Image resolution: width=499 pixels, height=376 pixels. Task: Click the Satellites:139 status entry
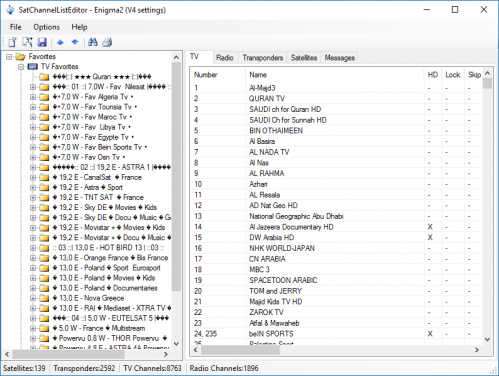(x=24, y=368)
